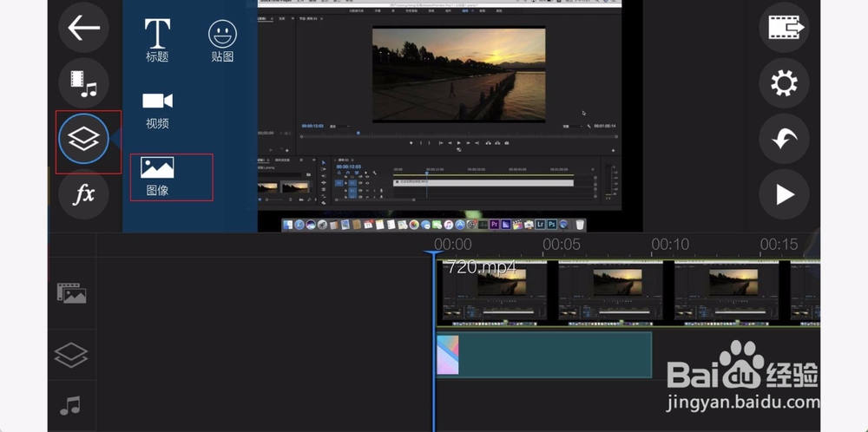Image resolution: width=868 pixels, height=432 pixels.
Task: Select the audio track music note icon
Action: pyautogui.click(x=71, y=405)
